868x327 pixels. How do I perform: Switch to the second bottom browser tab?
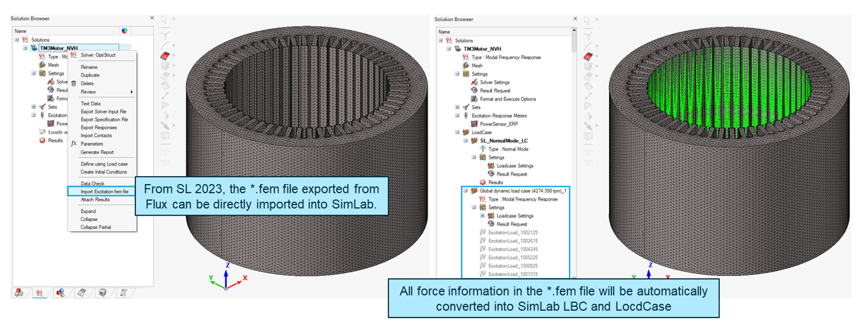click(x=40, y=292)
